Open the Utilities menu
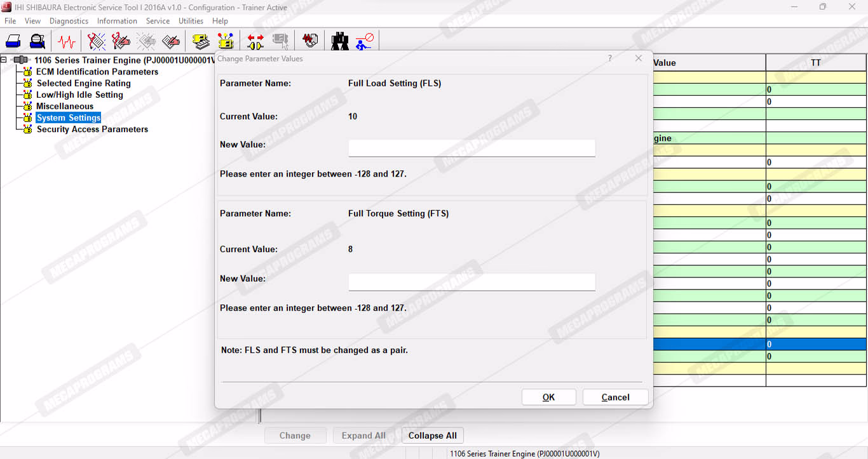 coord(191,21)
